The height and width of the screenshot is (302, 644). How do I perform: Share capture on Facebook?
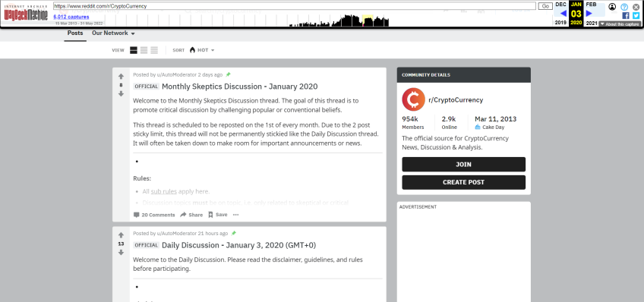[626, 16]
